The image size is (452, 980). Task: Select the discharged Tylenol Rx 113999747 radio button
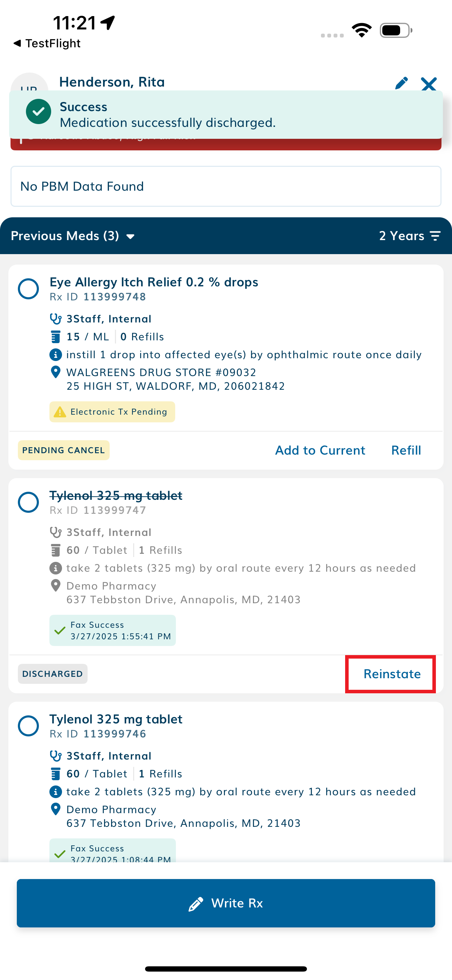28,502
